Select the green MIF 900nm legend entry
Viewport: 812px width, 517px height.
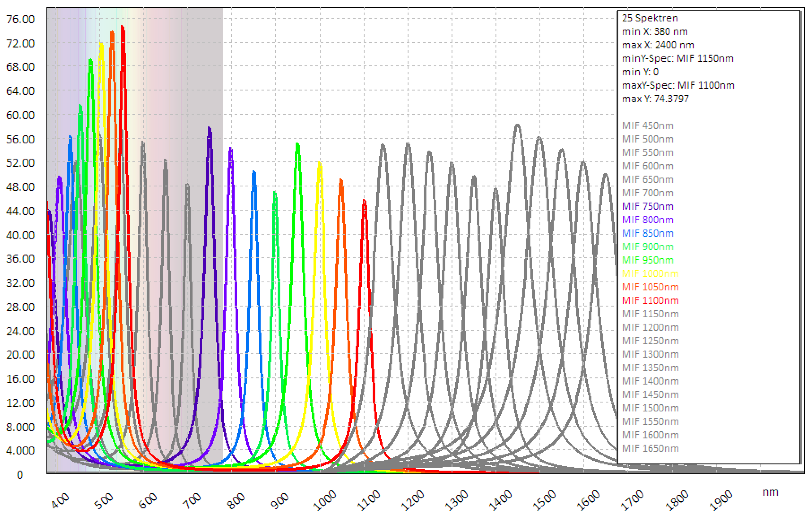tap(647, 247)
